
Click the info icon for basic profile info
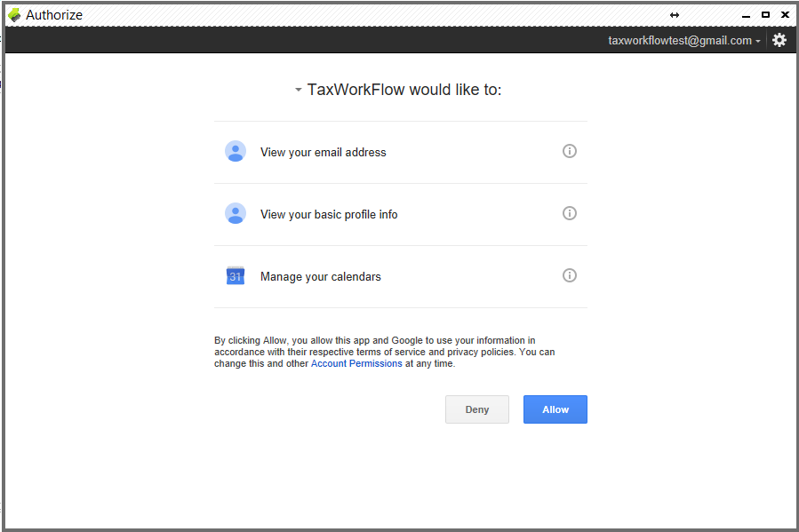pos(569,213)
